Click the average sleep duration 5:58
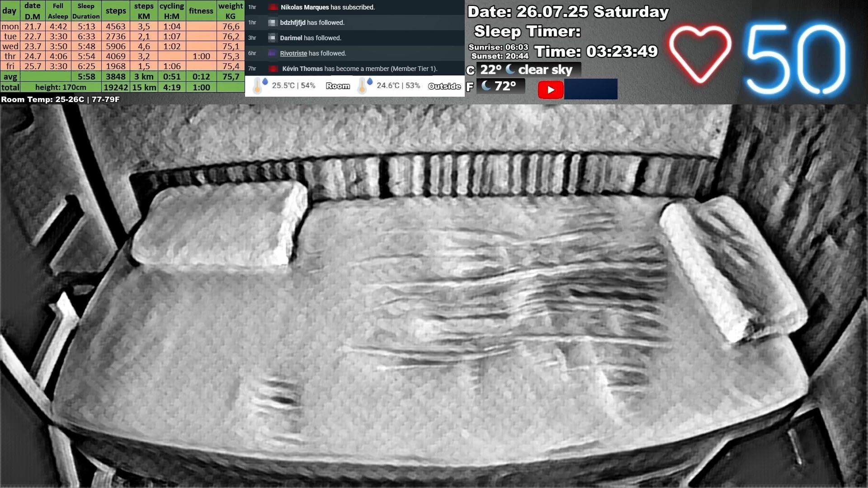Screen dimensions: 868x488 pyautogui.click(x=86, y=76)
